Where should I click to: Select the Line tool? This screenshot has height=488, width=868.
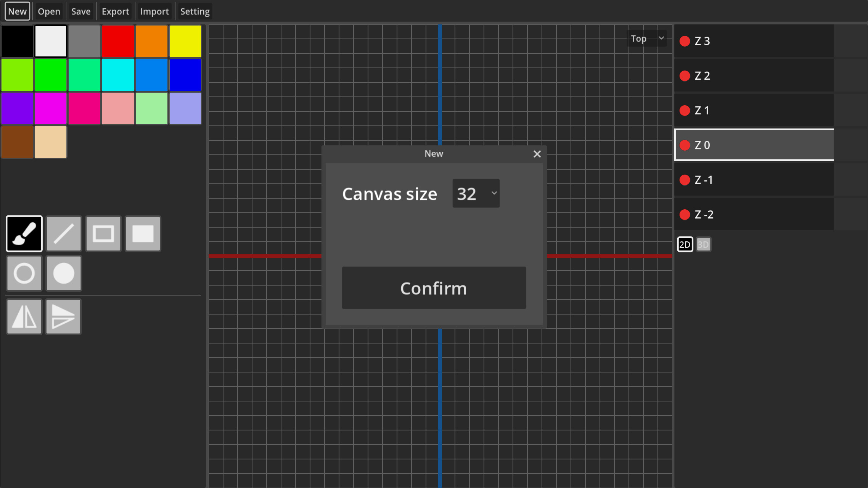click(x=63, y=233)
